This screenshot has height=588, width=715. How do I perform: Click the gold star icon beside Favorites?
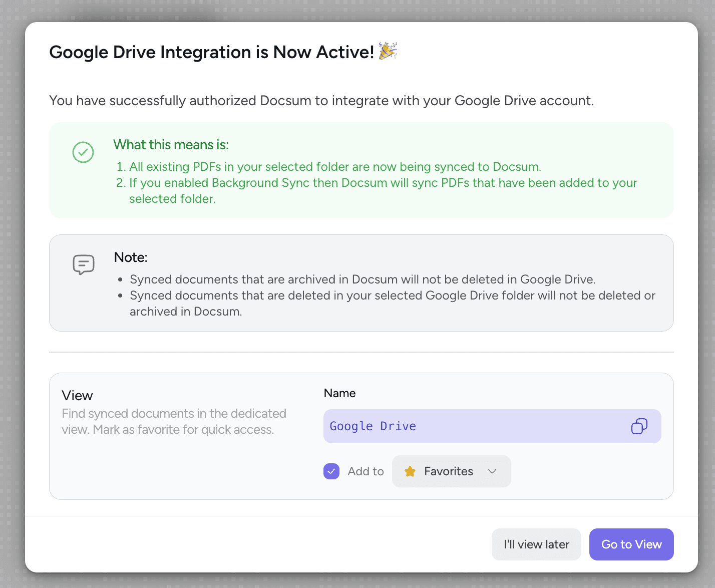click(x=410, y=471)
